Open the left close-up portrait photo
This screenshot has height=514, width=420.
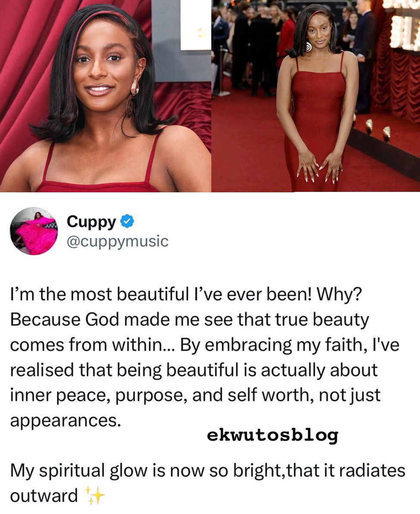coord(105,96)
